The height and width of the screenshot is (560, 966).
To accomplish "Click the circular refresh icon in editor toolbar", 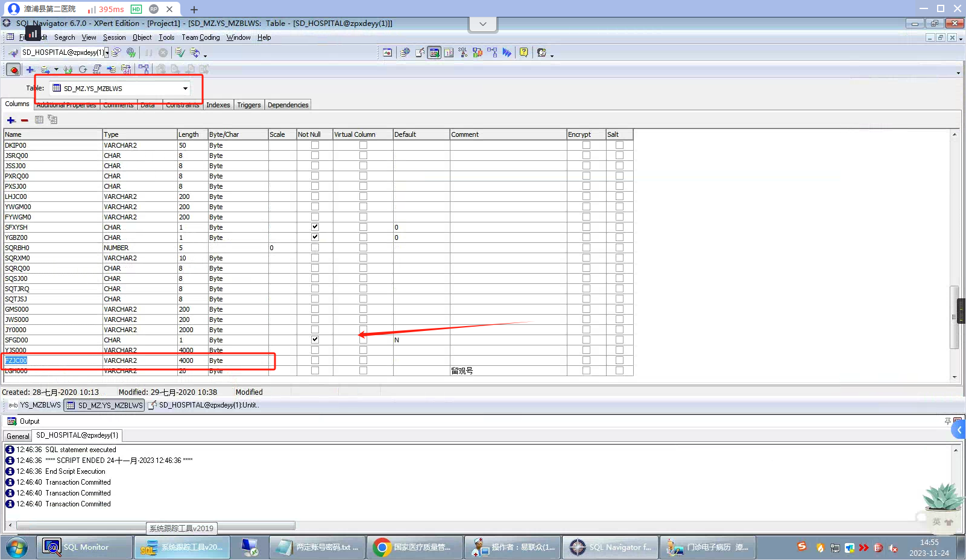I will tap(83, 69).
